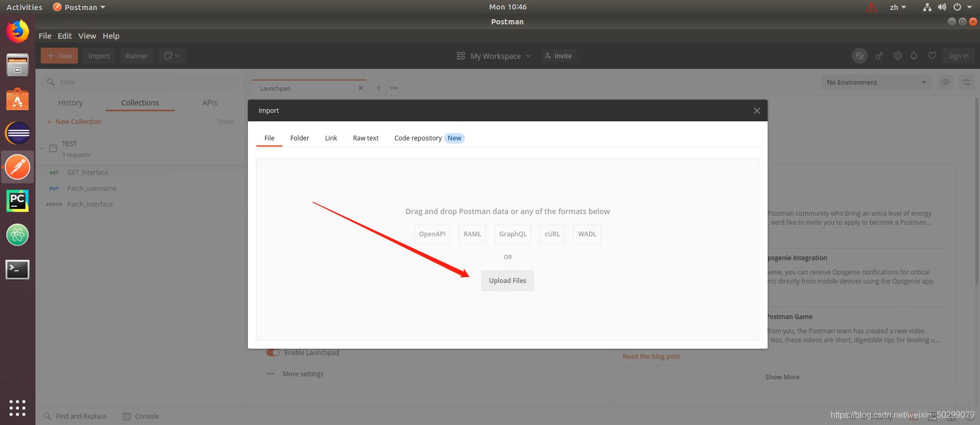Viewport: 980px width, 425px height.
Task: Open the No Environment dropdown
Action: coord(877,82)
